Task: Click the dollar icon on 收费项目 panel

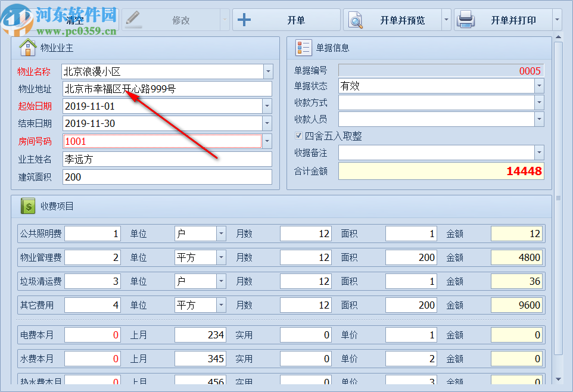Action: pyautogui.click(x=27, y=206)
